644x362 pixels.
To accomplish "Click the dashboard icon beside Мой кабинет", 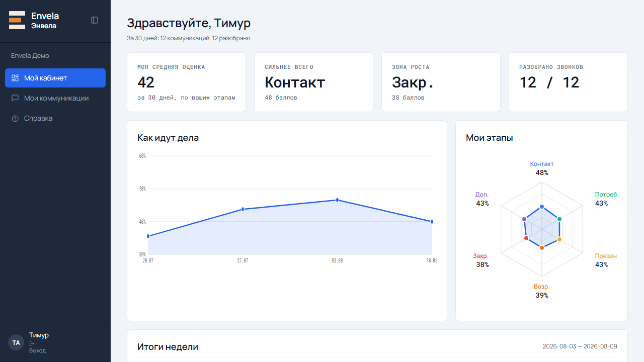I will point(15,78).
